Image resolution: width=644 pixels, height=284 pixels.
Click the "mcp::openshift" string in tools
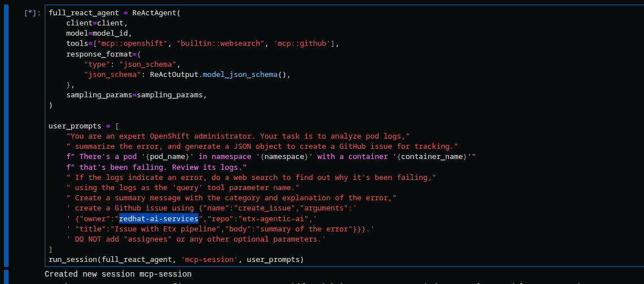click(x=132, y=44)
